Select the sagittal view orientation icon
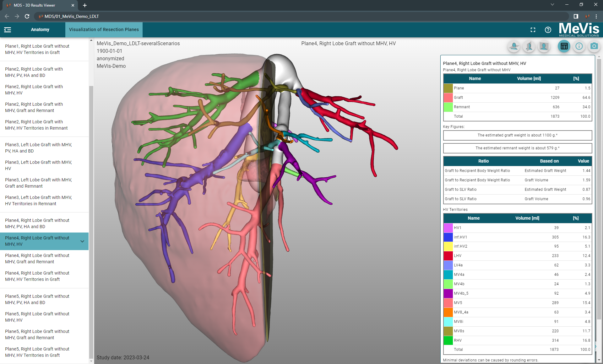 point(529,46)
